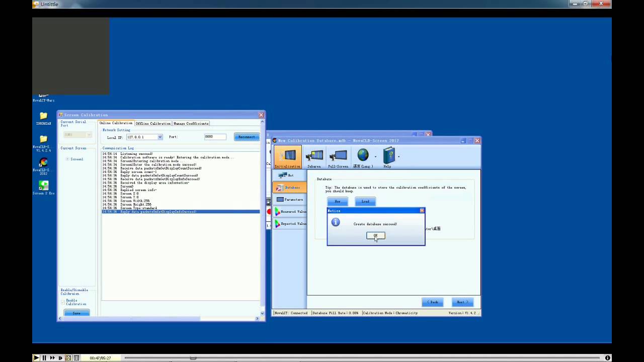
Task: Click the Load database button
Action: [x=365, y=202]
